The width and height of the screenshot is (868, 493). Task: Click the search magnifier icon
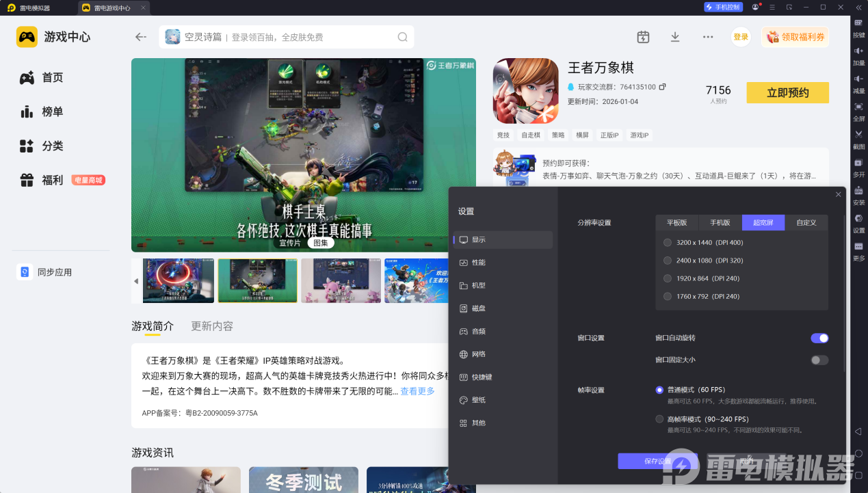click(402, 37)
